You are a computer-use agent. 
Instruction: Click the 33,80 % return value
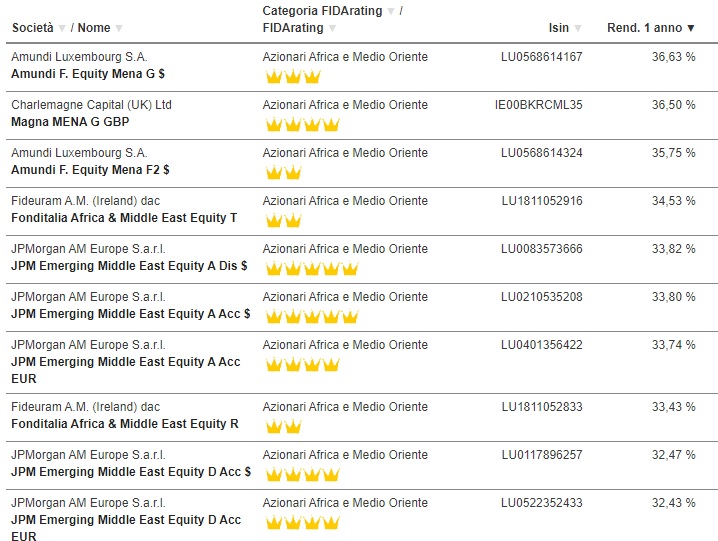pyautogui.click(x=674, y=297)
